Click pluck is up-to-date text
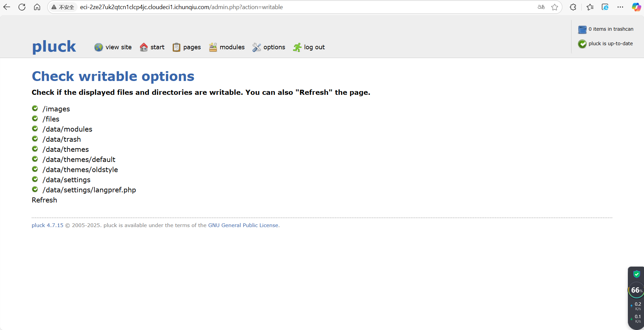Viewport: 644px width, 330px height. (611, 44)
